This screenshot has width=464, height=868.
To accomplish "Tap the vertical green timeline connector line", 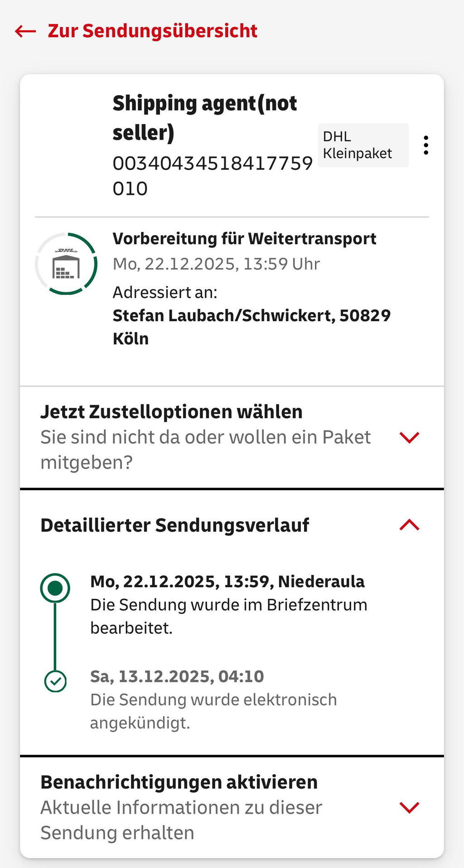I will tap(55, 637).
